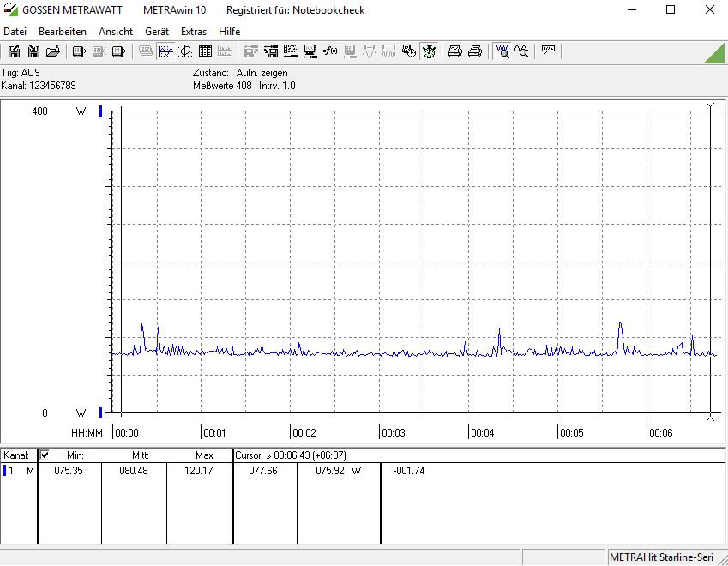Click the save-to-disk icon with down arrow
Screen dimensions: 728x566
point(33,51)
